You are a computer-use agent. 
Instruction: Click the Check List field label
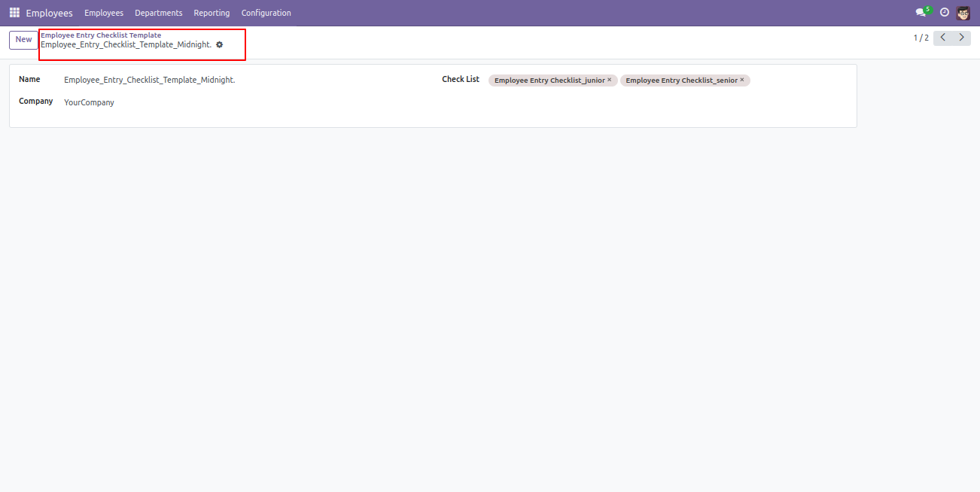pyautogui.click(x=461, y=79)
